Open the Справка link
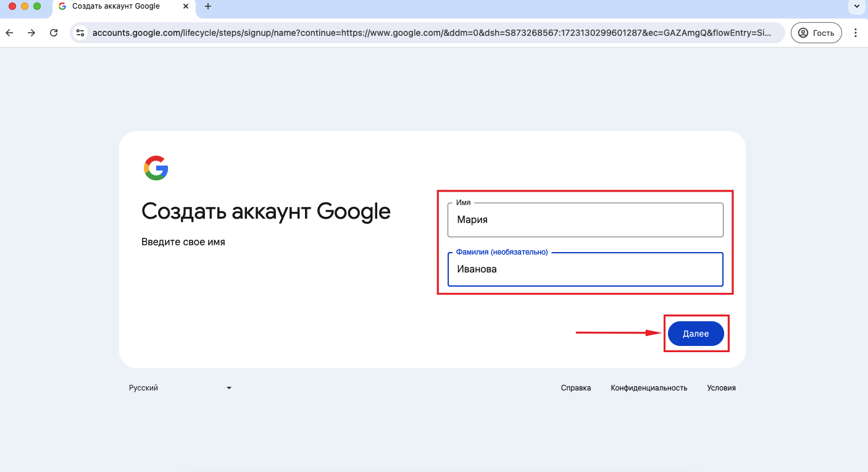 pyautogui.click(x=576, y=388)
